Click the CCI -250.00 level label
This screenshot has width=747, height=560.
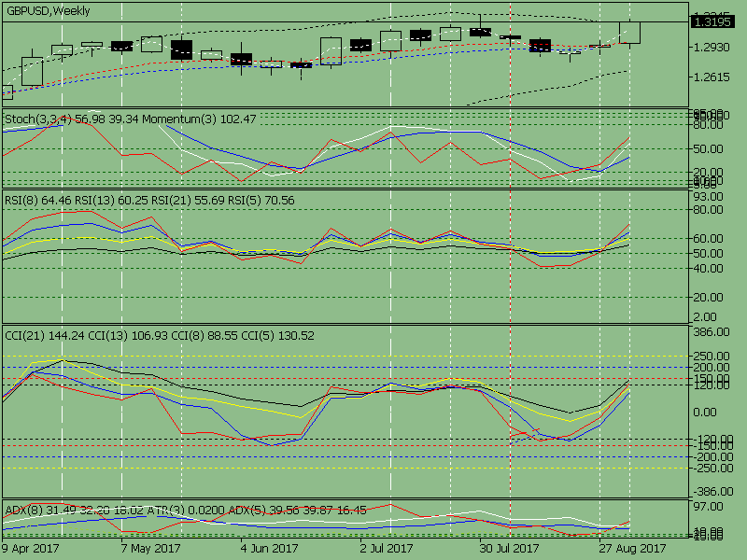click(x=712, y=469)
